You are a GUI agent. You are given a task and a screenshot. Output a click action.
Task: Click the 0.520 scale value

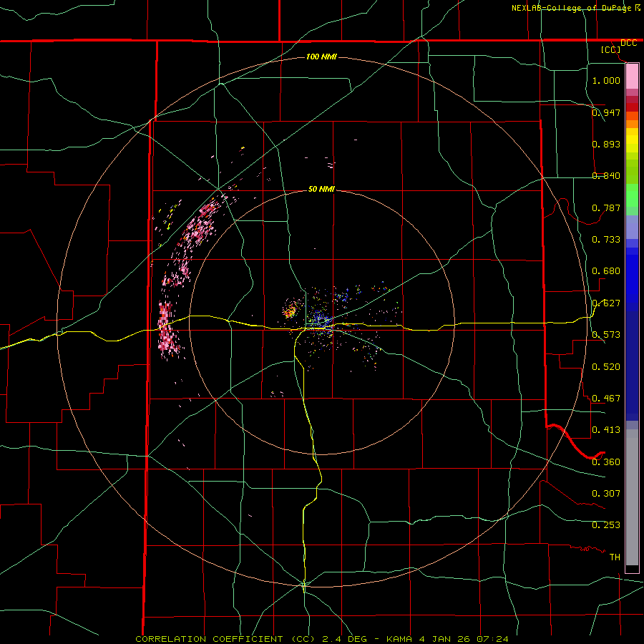606,367
